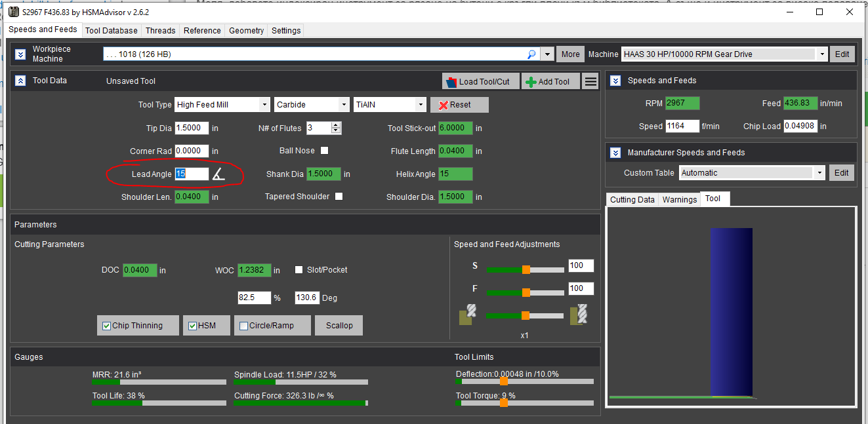Click the workpiece material search magnifier icon

click(532, 54)
